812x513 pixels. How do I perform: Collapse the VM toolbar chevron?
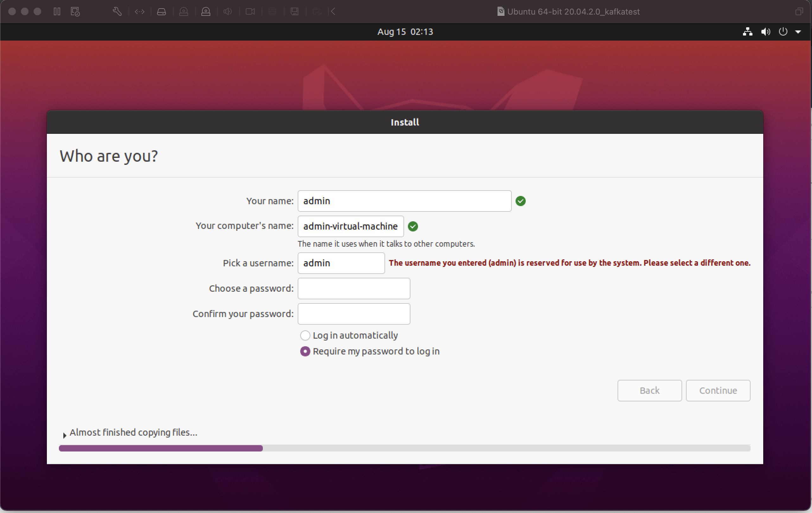coord(333,11)
